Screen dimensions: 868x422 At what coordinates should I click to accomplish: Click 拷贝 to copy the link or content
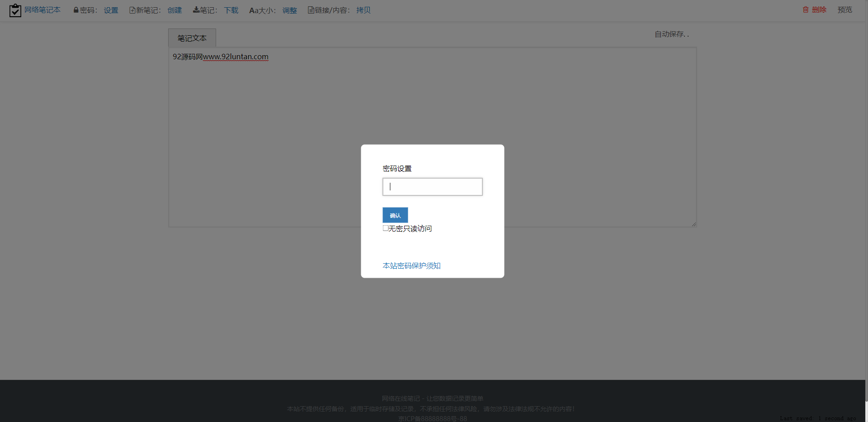363,10
